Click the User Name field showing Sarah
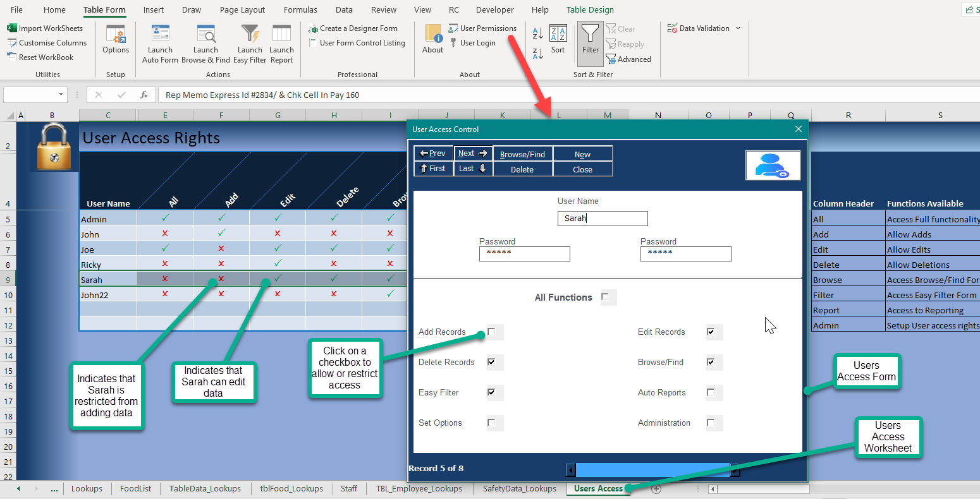Image resolution: width=980 pixels, height=499 pixels. pos(602,219)
